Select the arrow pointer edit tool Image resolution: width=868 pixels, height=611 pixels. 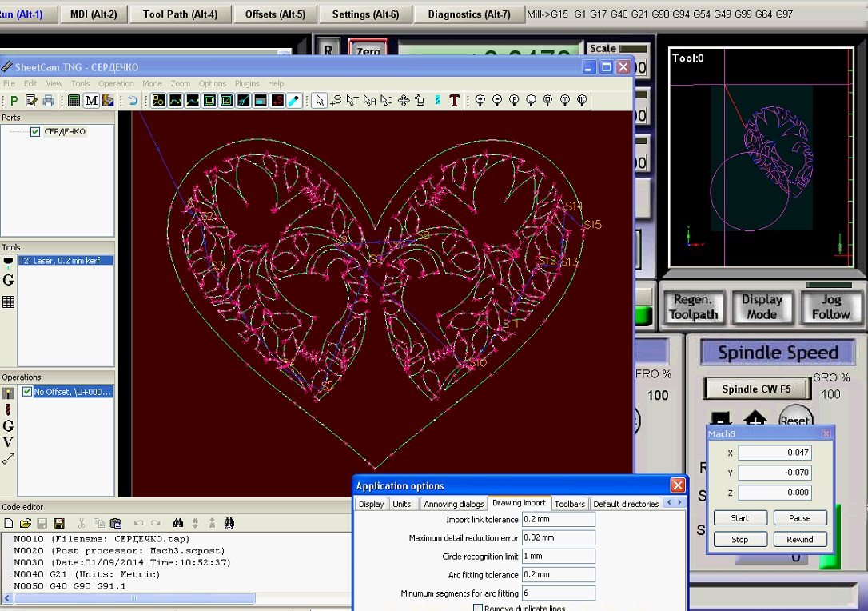click(319, 101)
